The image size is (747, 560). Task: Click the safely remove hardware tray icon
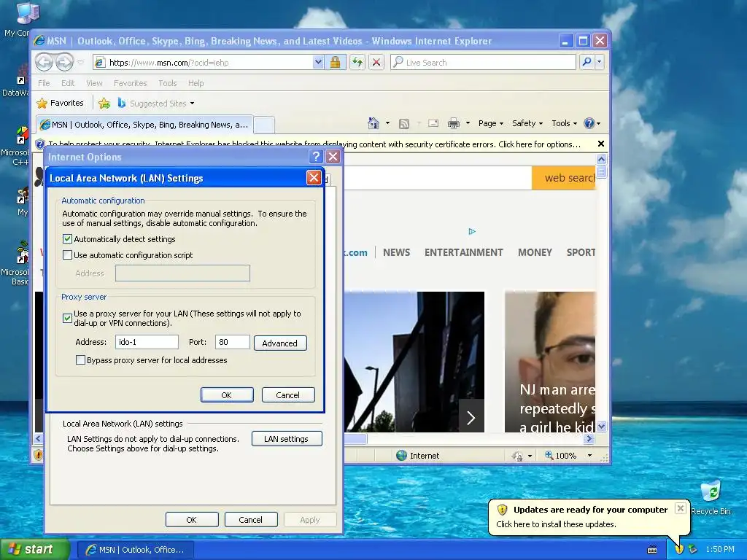click(x=693, y=550)
